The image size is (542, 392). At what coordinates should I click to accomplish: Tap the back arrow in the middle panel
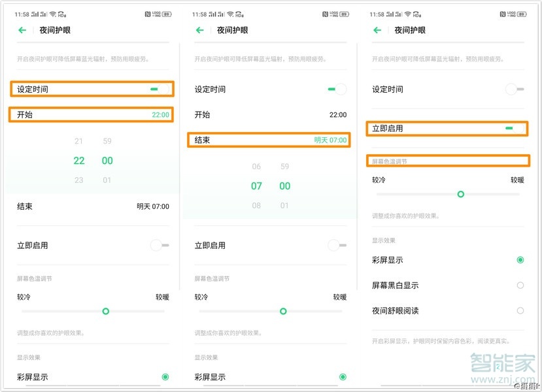200,30
